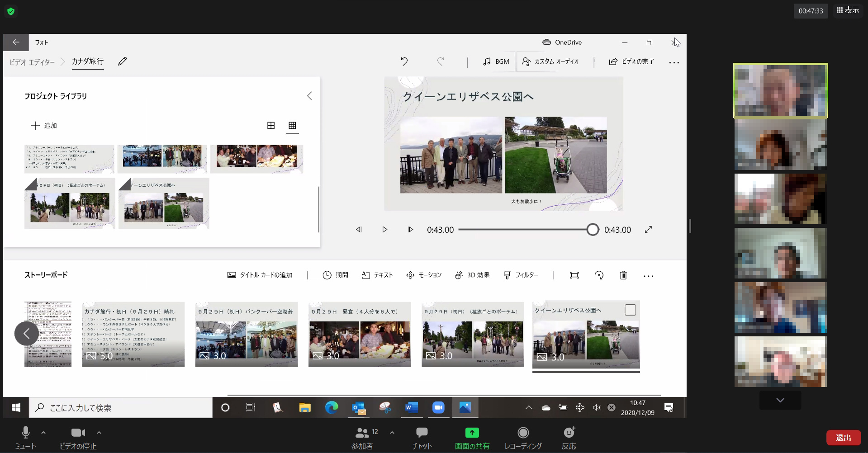Toggle remove black bars icon
This screenshot has width=868, height=453.
[x=574, y=275]
